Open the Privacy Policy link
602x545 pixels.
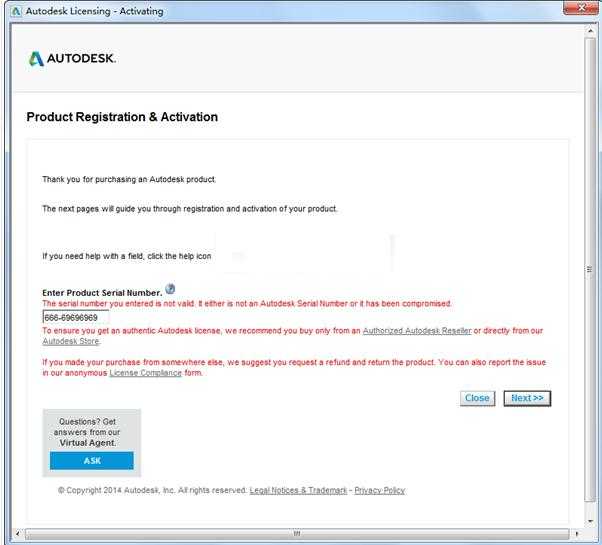(380, 490)
